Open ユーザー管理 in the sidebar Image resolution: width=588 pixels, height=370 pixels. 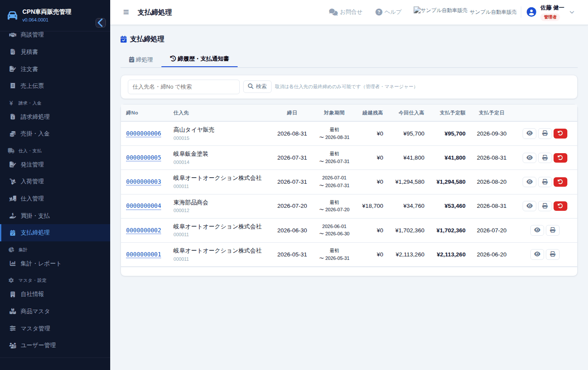point(55,345)
